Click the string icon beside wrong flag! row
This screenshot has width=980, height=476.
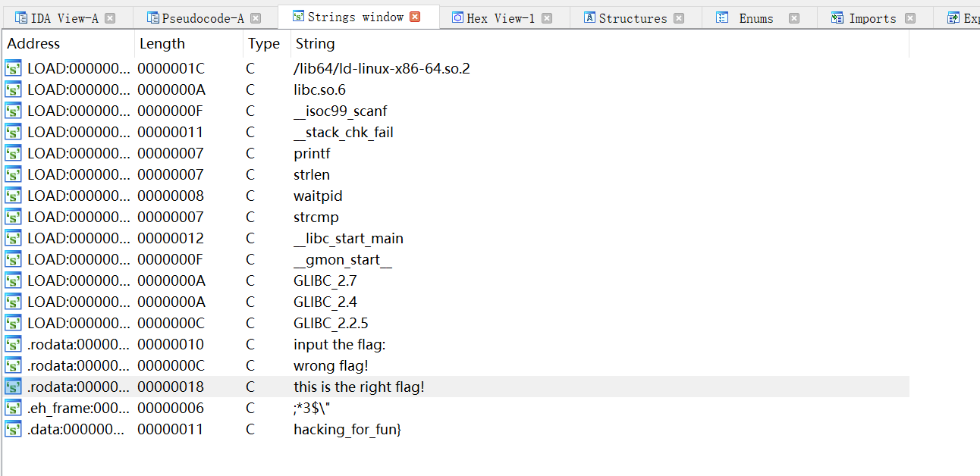[13, 366]
